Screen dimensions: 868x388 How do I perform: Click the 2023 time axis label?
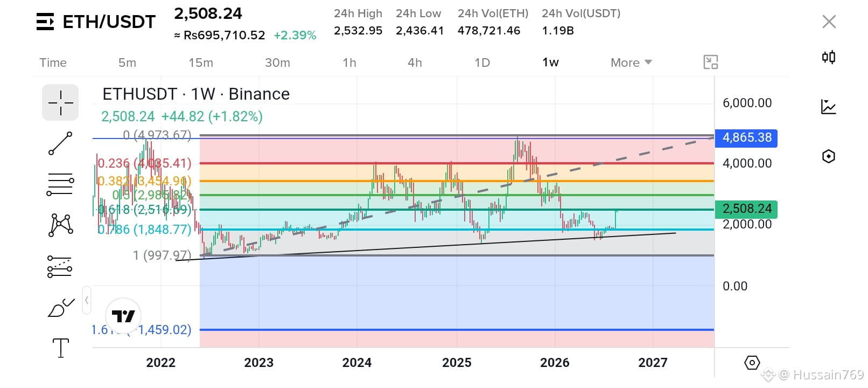(x=258, y=363)
